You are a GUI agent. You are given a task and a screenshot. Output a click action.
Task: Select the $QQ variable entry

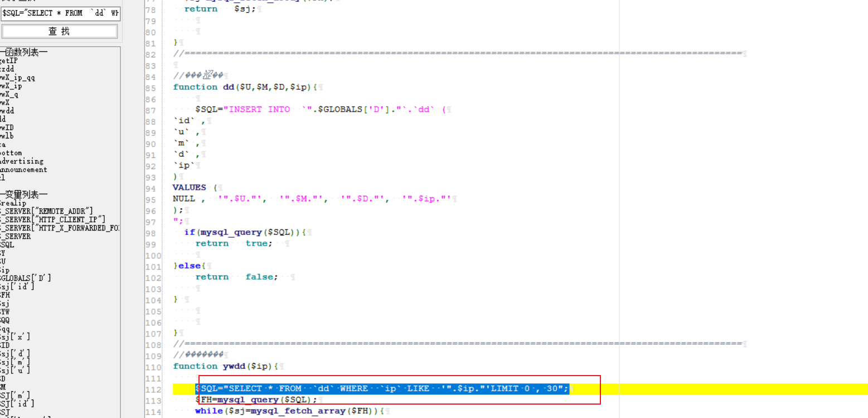tap(7, 320)
